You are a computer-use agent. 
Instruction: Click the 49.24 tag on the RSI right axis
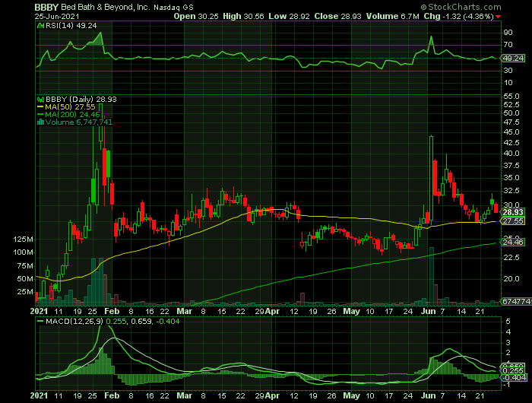point(513,58)
